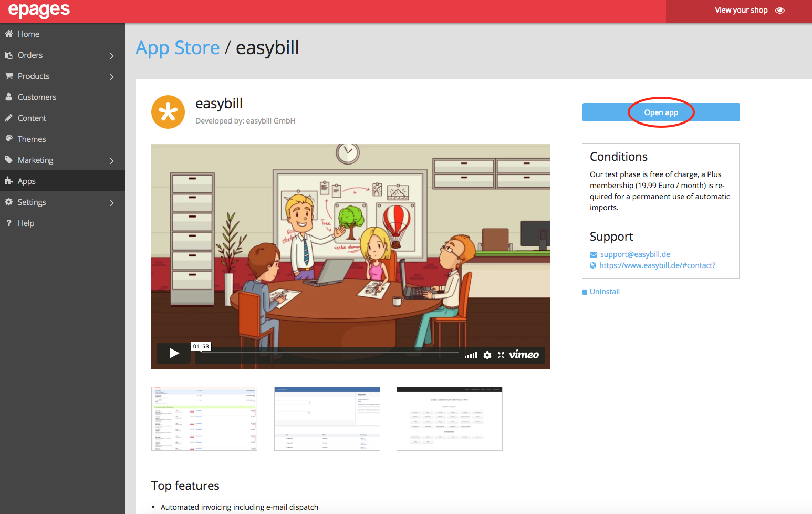812x514 pixels.
Task: Click the epages logo
Action: click(x=39, y=11)
